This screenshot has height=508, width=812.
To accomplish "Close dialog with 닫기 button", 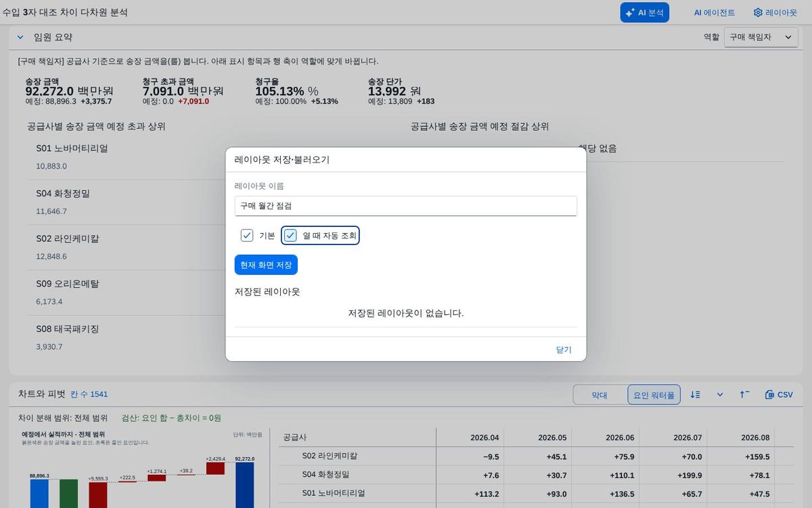I will [564, 350].
